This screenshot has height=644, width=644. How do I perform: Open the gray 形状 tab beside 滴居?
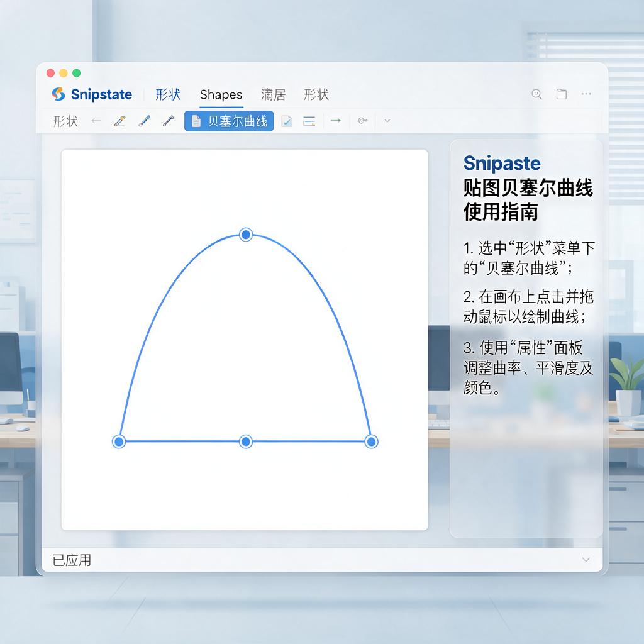pos(316,94)
